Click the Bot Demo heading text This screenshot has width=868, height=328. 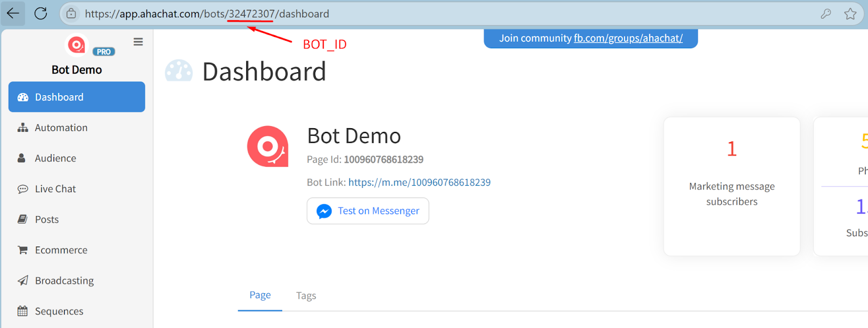[354, 136]
